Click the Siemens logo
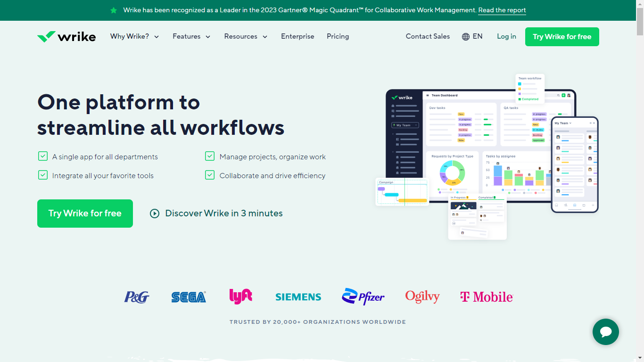The image size is (644, 362). click(x=298, y=297)
